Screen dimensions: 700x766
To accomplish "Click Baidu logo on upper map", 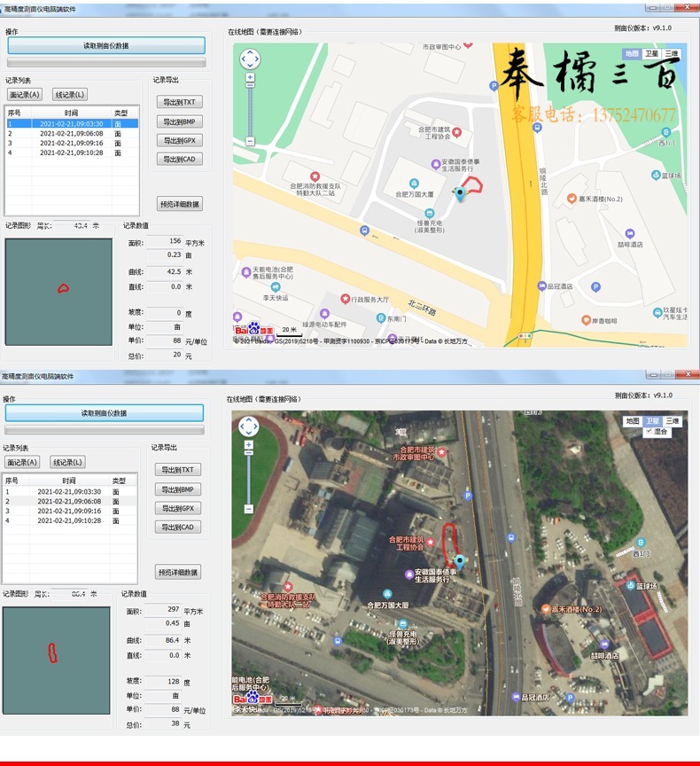I will pyautogui.click(x=253, y=330).
